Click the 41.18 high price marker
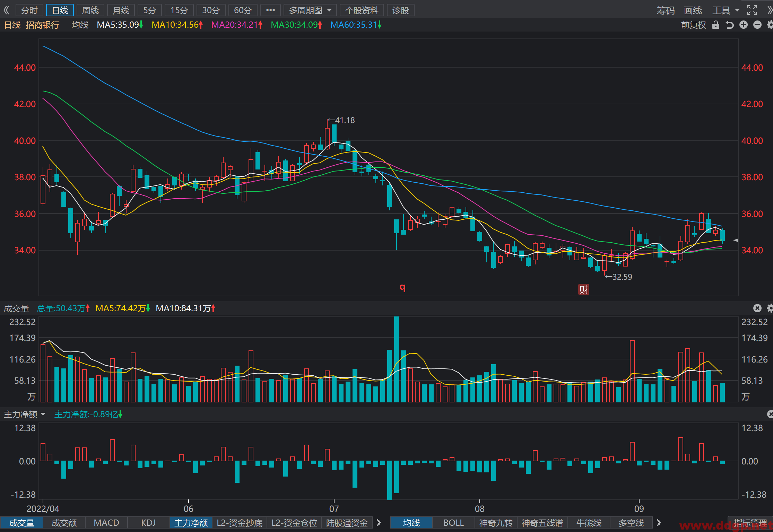The image size is (773, 532). pyautogui.click(x=341, y=120)
